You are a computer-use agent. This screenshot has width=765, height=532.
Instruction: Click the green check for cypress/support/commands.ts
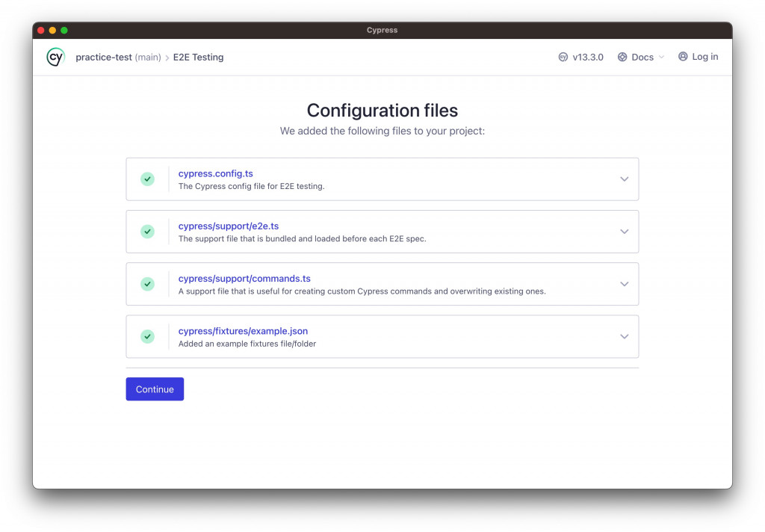147,284
